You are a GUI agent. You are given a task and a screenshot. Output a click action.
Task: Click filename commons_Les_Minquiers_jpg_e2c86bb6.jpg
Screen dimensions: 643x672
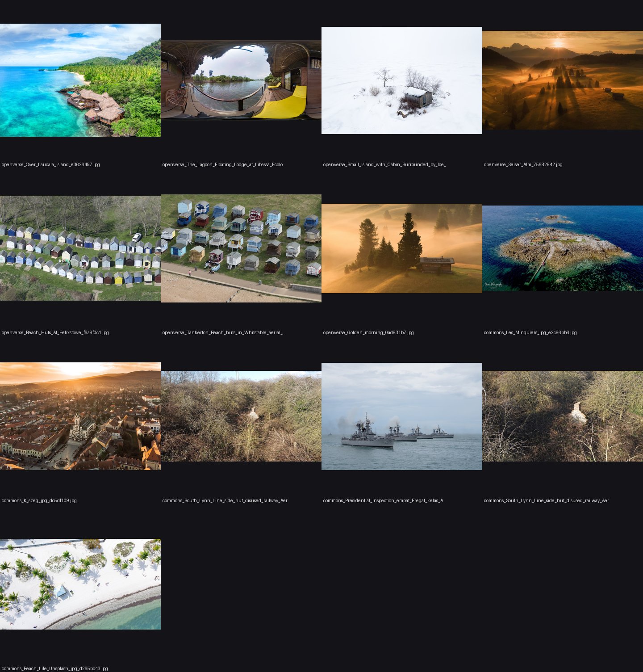pyautogui.click(x=530, y=332)
